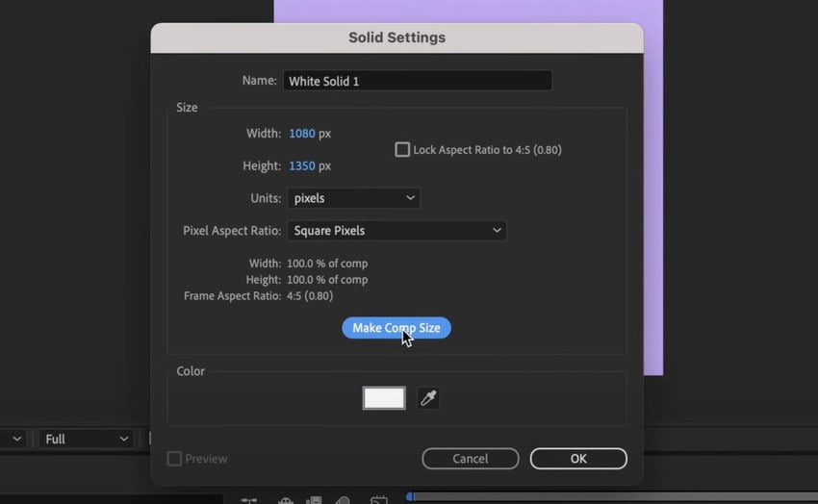Open the white solid color swatch
This screenshot has height=504, width=818.
coord(384,398)
